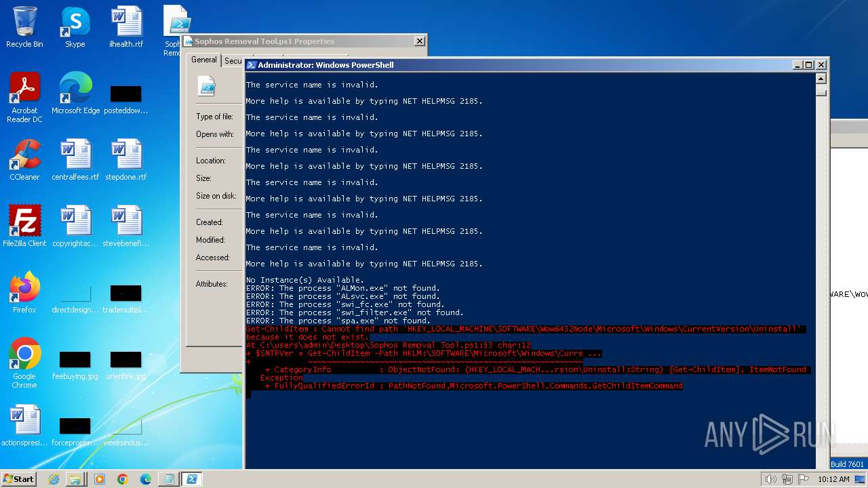Select urlentira.jpg on the desktop
The width and height of the screenshot is (868, 488).
coord(126,363)
